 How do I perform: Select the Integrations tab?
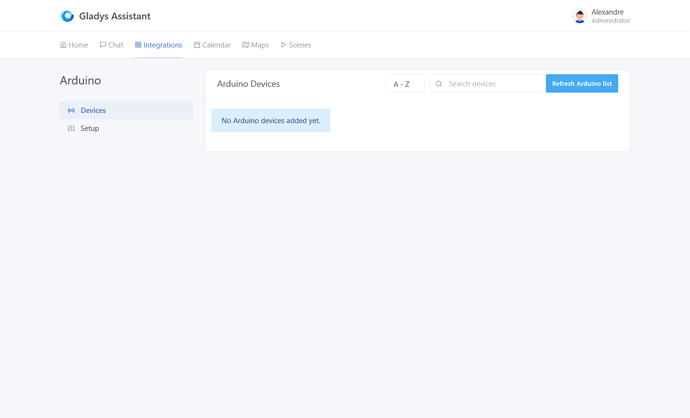(x=158, y=45)
